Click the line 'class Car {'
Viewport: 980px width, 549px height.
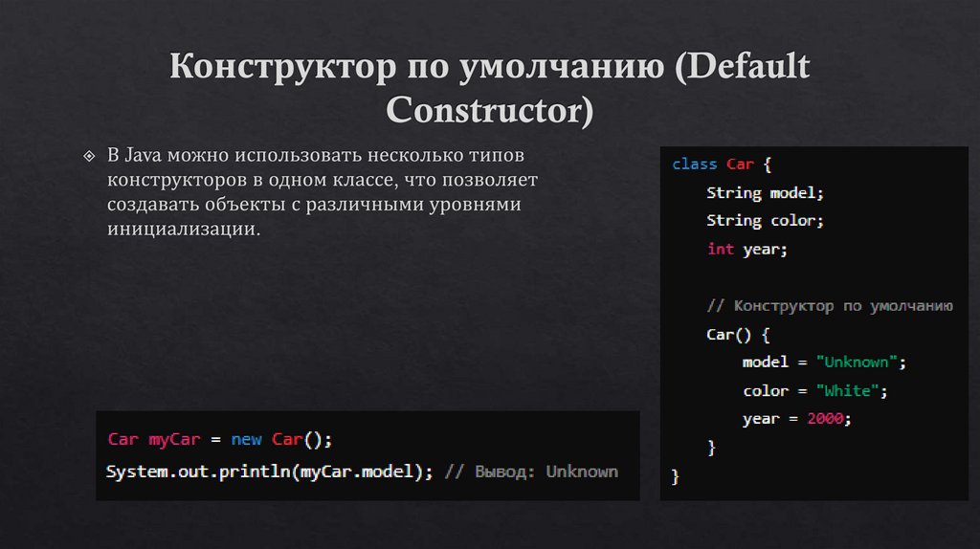coord(722,165)
